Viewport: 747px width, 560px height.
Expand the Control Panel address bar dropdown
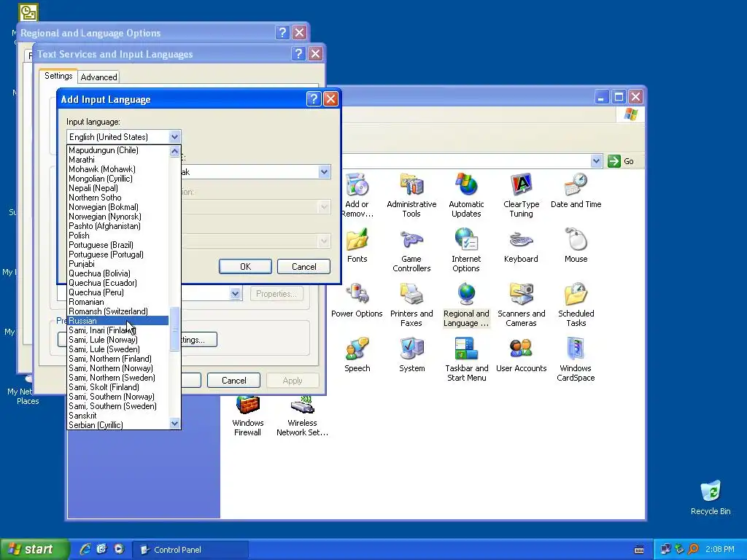(597, 161)
